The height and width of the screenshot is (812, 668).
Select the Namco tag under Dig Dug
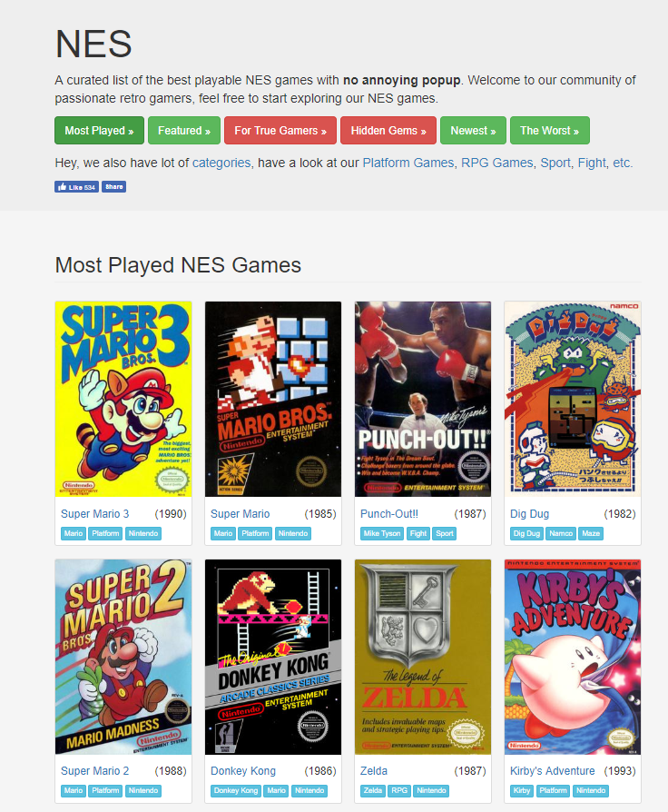click(561, 533)
